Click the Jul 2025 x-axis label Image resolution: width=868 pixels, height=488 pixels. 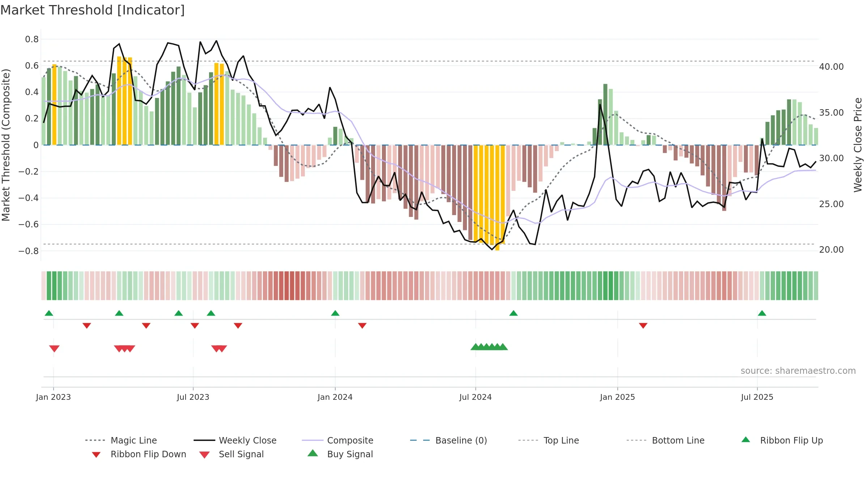tap(757, 397)
